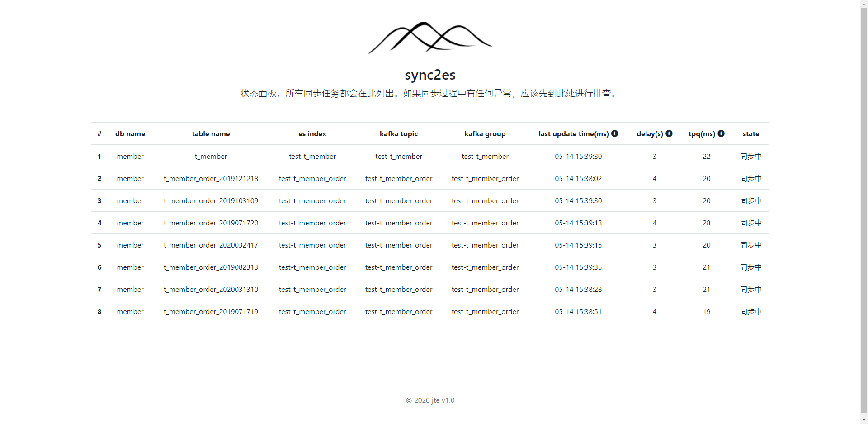Click the sync2es mountain logo
868x424 pixels.
430,37
